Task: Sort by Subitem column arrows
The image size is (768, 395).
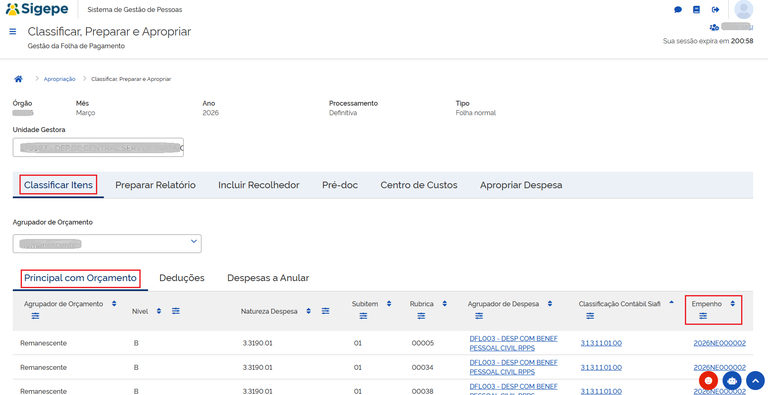Action: pyautogui.click(x=389, y=304)
